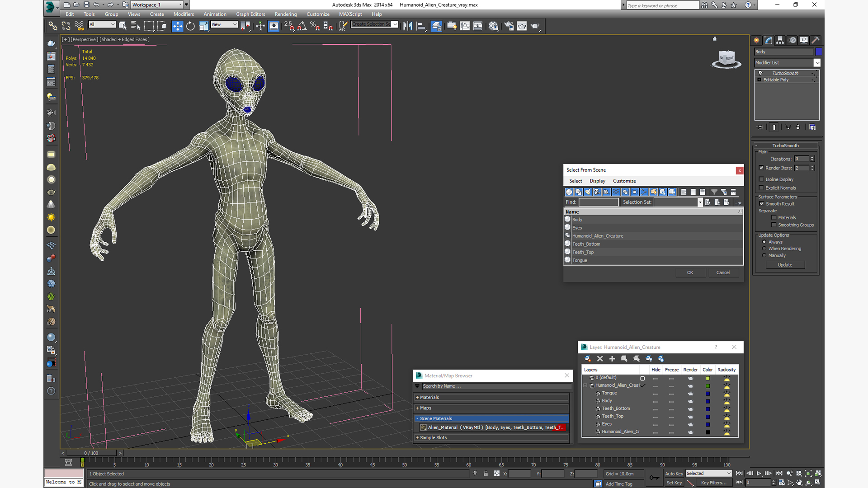Viewport: 868px width, 488px height.
Task: Open Customize menu in Select From Scene
Action: (x=624, y=181)
